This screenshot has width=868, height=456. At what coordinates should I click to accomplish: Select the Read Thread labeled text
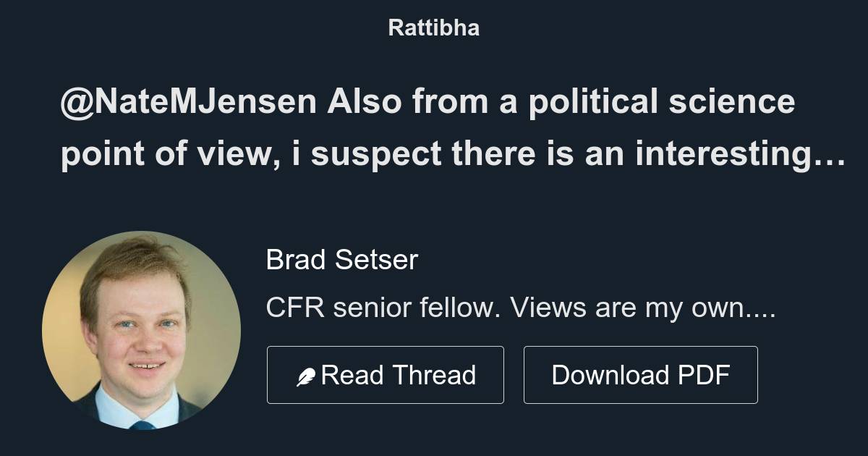coord(398,374)
